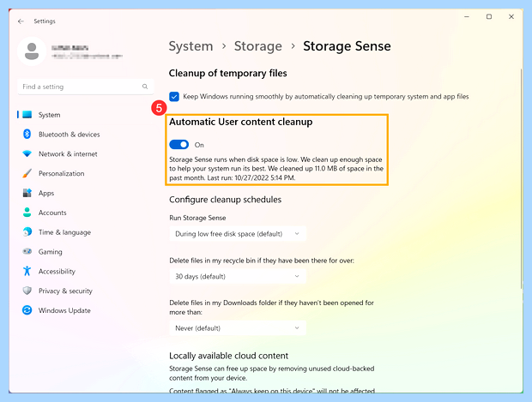Screen dimensions: 532x402
Task: Open Accessibility label in sidebar
Action: 57,272
